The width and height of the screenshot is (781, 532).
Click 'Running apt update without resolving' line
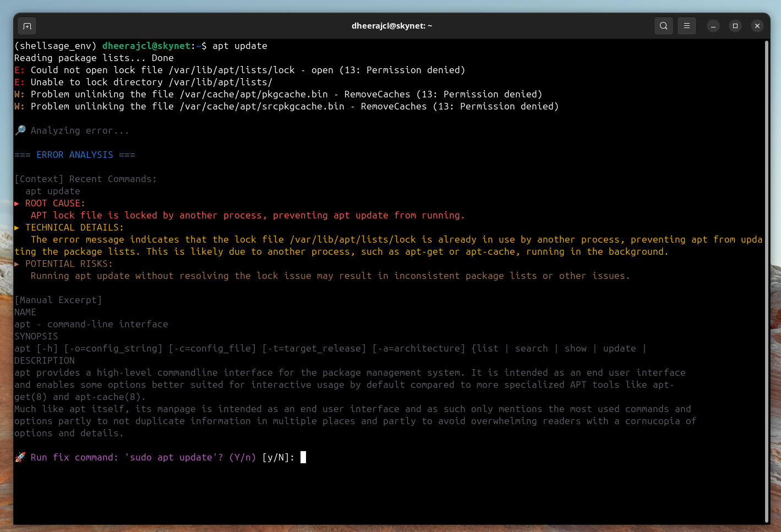330,276
